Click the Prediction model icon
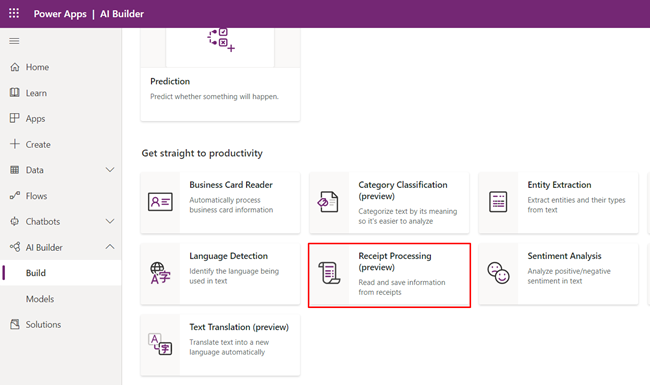 click(221, 40)
